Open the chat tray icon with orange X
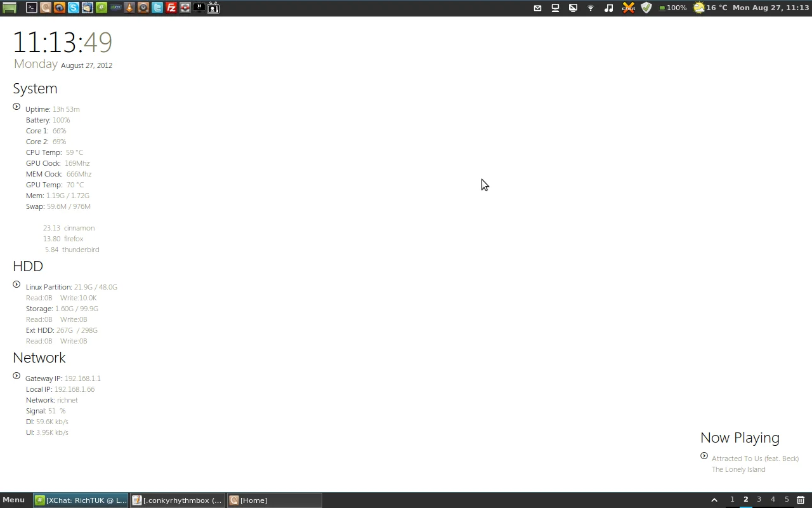 coord(628,8)
